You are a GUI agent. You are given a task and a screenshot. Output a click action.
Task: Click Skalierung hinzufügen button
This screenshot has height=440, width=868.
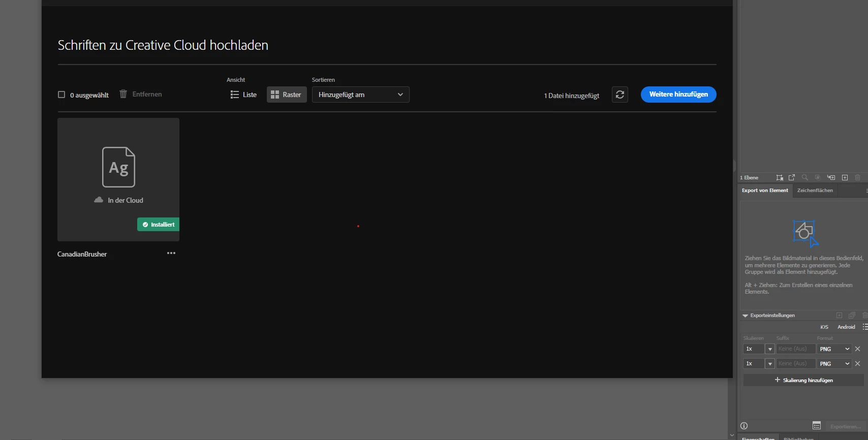803,380
